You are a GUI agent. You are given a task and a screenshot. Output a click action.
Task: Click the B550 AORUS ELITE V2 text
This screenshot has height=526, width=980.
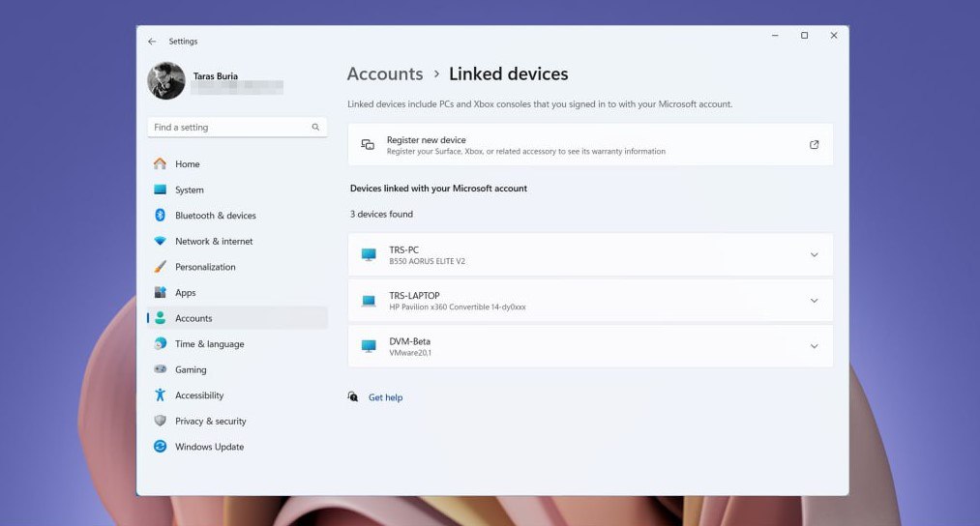click(x=427, y=261)
